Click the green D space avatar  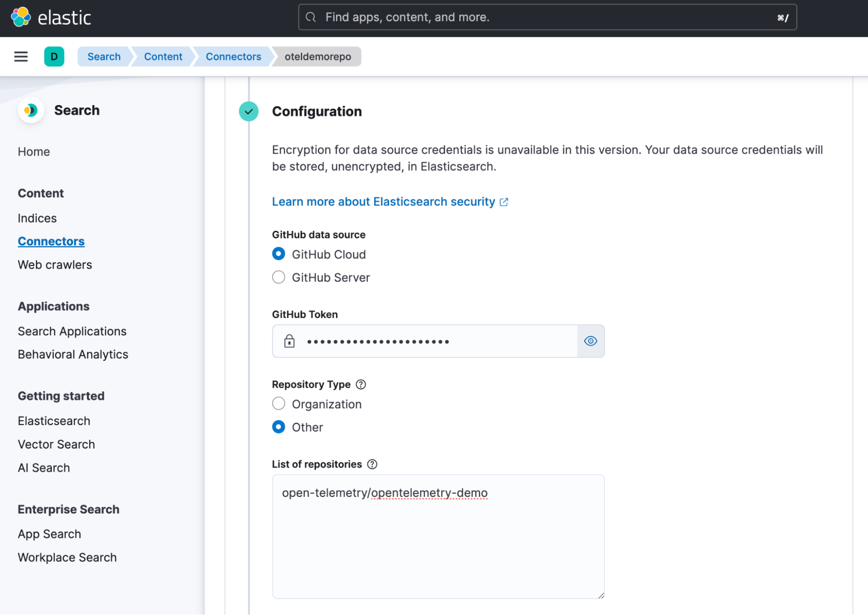(54, 56)
